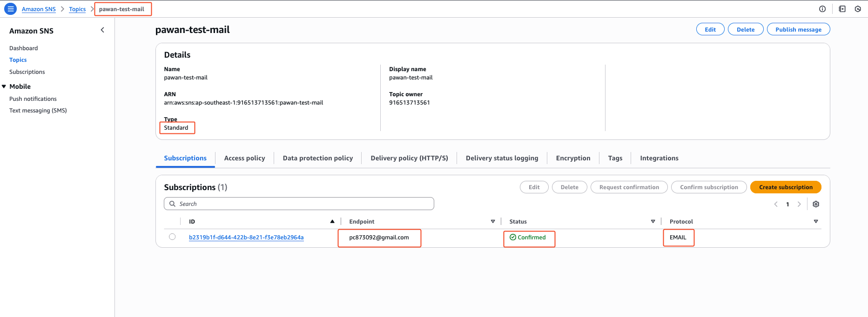
Task: Click Request confirmation button
Action: point(629,187)
